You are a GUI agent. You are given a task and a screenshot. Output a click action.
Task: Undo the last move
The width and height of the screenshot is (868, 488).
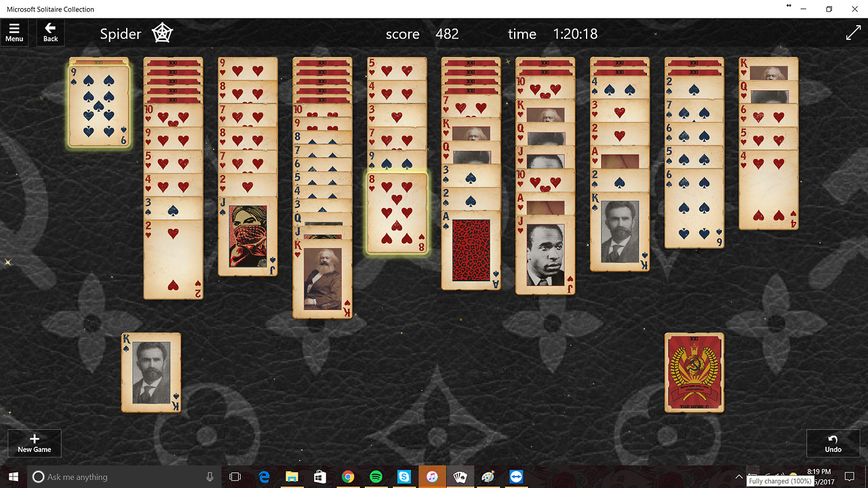point(833,443)
